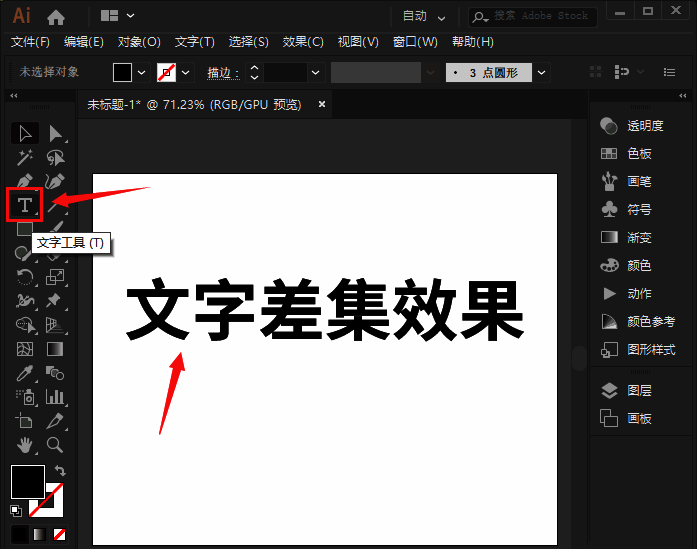Select the Scale tool

tap(55, 277)
